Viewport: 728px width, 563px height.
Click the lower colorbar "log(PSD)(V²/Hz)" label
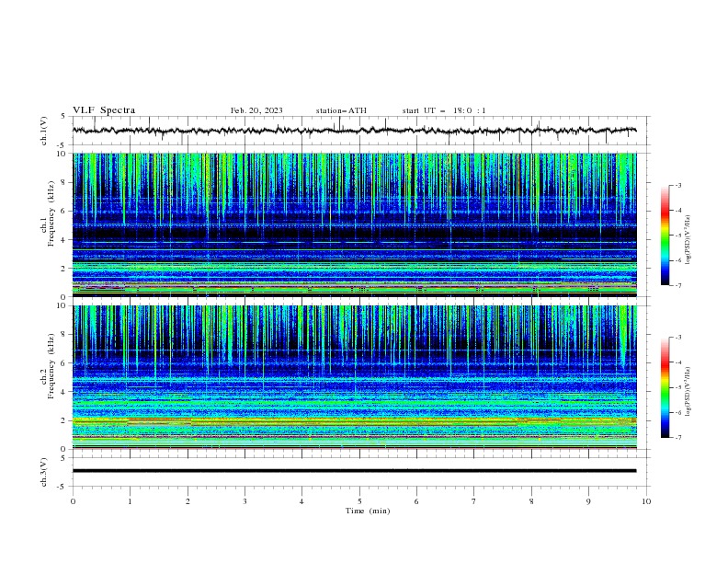click(x=688, y=391)
